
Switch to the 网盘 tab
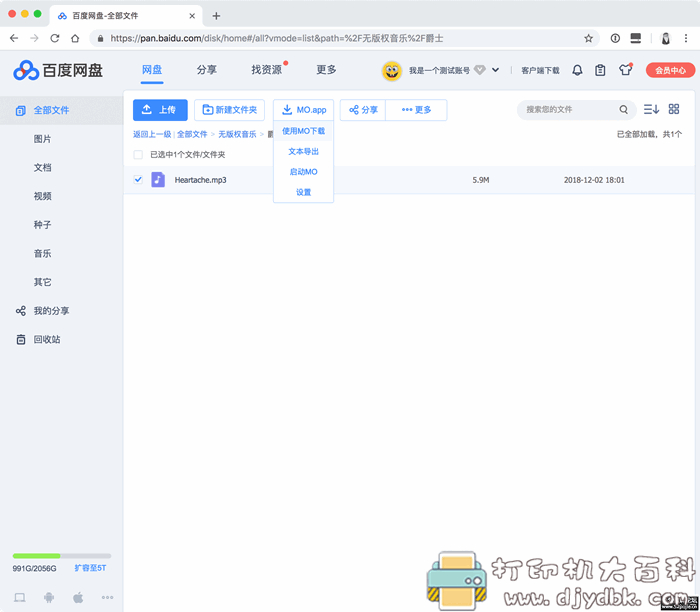(x=152, y=70)
